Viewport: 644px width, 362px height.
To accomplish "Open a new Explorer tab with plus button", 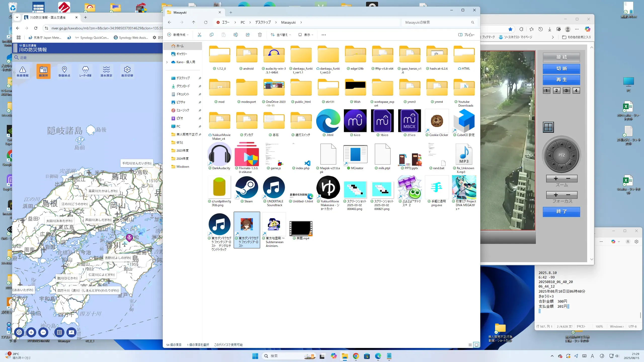I will pyautogui.click(x=231, y=12).
